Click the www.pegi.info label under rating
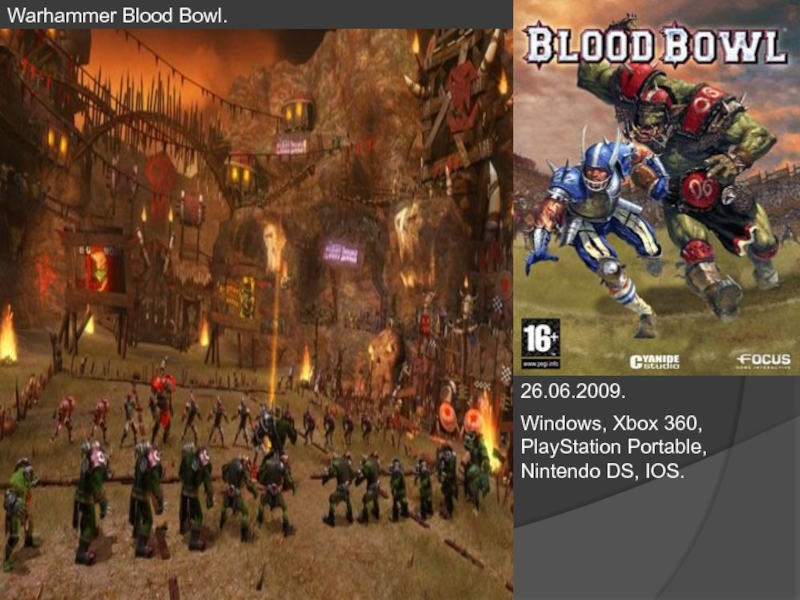Image resolution: width=800 pixels, height=600 pixels. pos(540,364)
